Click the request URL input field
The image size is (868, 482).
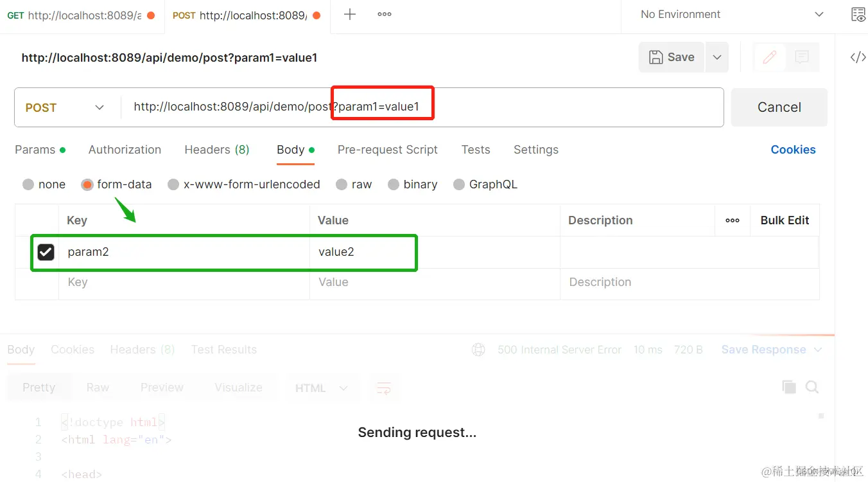422,107
